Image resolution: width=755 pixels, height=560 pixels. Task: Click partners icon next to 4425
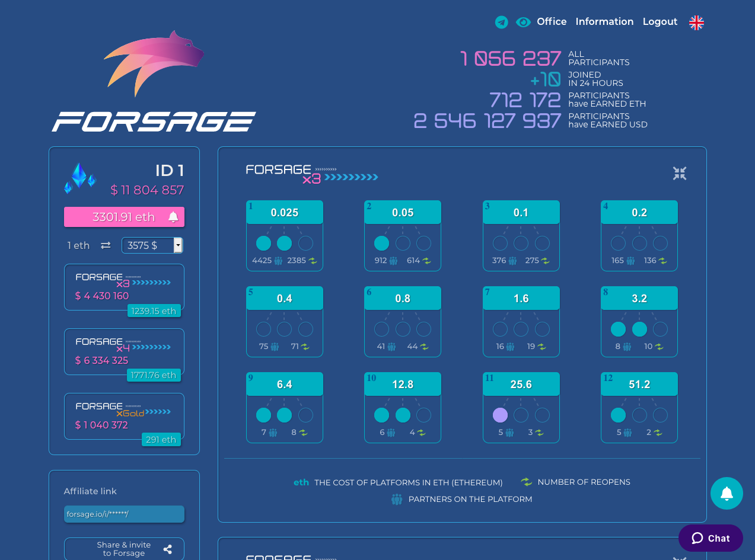[x=278, y=261]
